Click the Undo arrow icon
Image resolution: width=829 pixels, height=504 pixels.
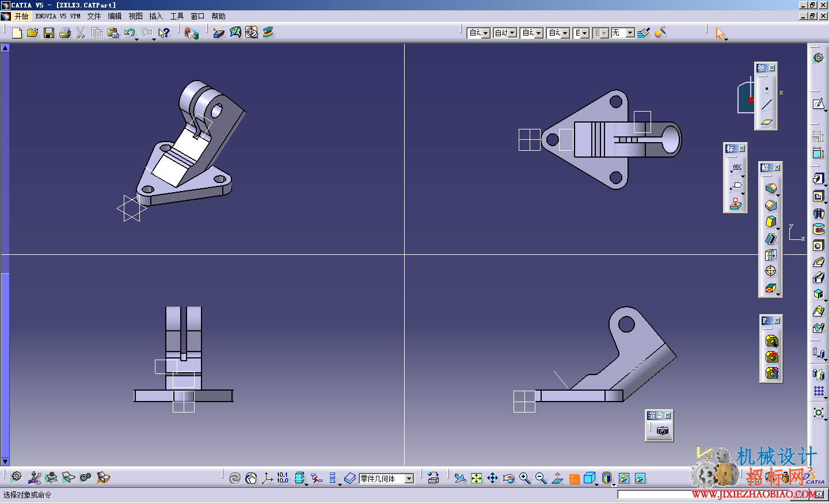[129, 33]
